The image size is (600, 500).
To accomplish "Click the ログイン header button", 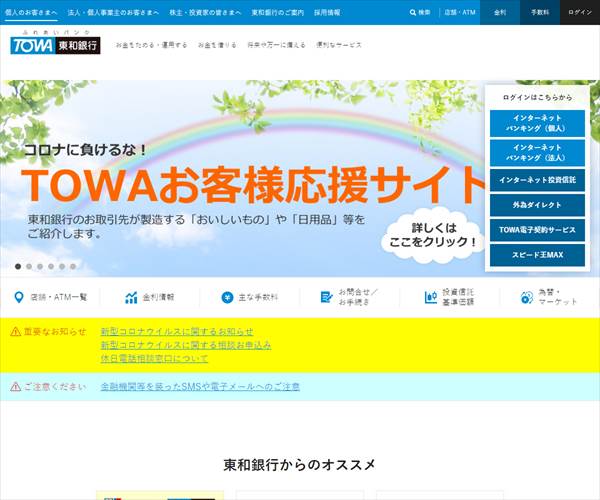I will tap(580, 12).
